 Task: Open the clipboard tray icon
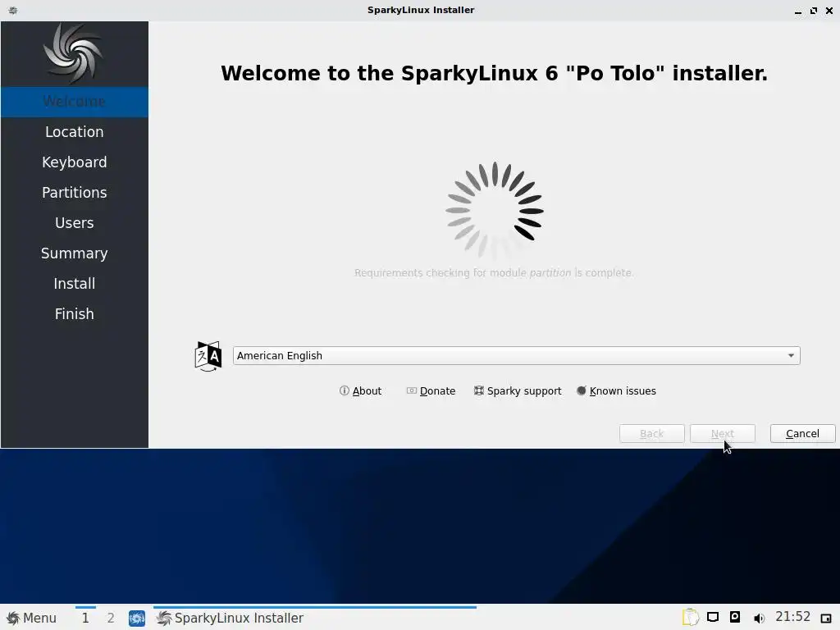pos(691,617)
